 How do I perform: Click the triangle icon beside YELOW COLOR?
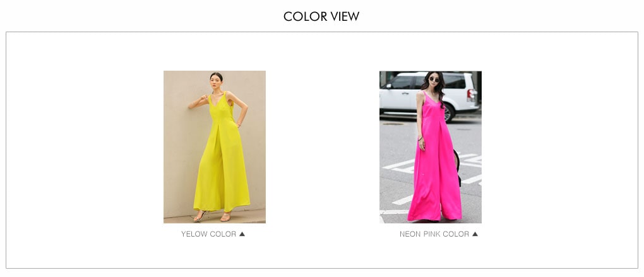pyautogui.click(x=242, y=234)
